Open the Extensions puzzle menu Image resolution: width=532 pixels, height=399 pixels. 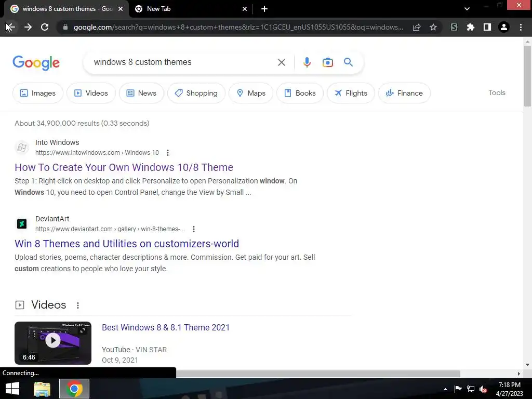click(x=471, y=27)
